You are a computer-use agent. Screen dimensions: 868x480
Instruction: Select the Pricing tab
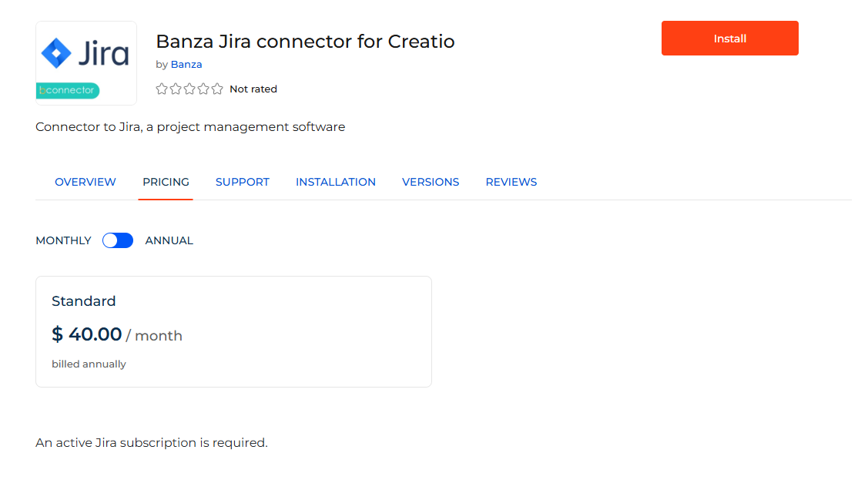click(166, 182)
